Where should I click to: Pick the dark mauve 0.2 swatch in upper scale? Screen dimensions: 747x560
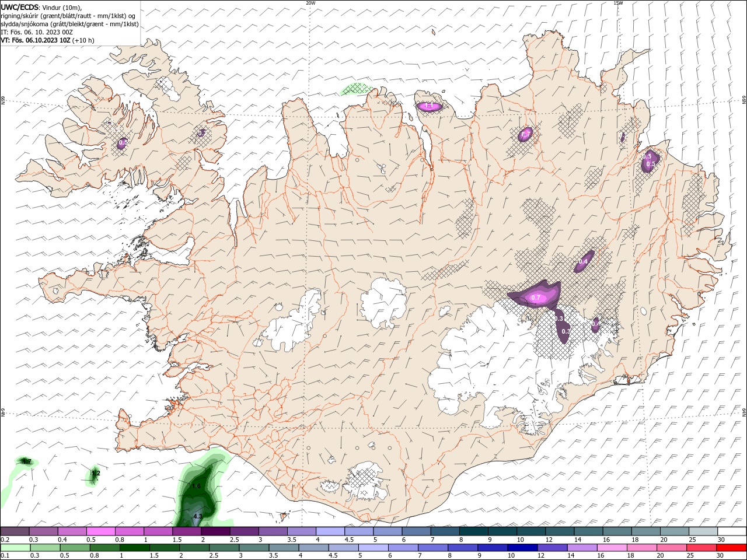point(15,531)
